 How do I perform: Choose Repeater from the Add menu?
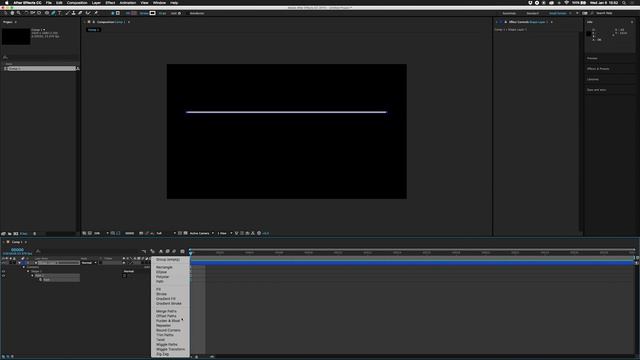pyautogui.click(x=163, y=326)
